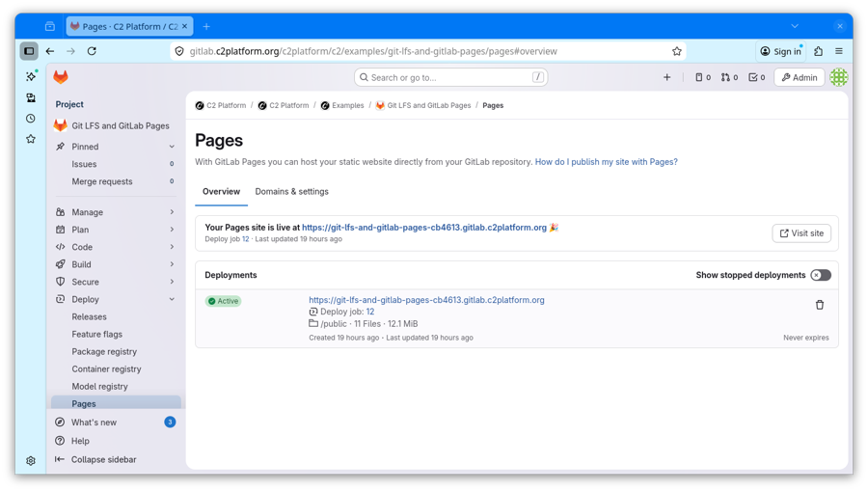The width and height of the screenshot is (868, 491).
Task: Expand the Manage sidebar section
Action: [x=115, y=212]
